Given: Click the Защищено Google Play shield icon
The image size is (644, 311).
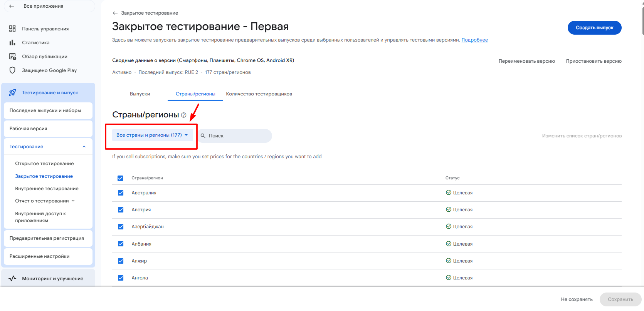Looking at the screenshot, I should (12, 70).
